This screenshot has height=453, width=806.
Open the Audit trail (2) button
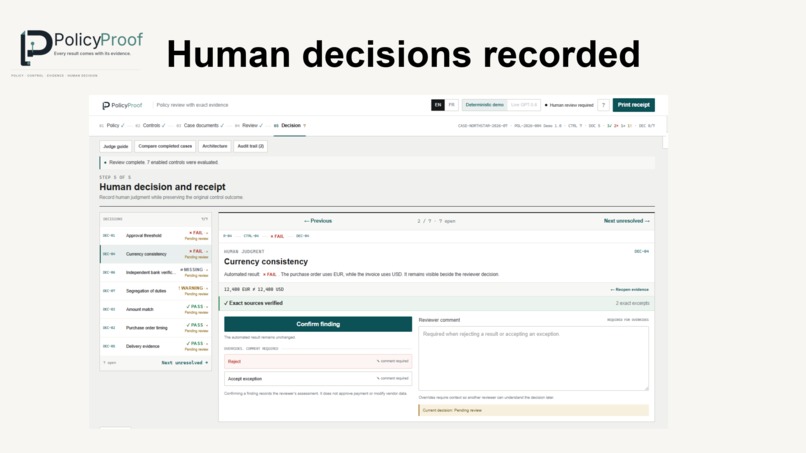[x=250, y=147]
